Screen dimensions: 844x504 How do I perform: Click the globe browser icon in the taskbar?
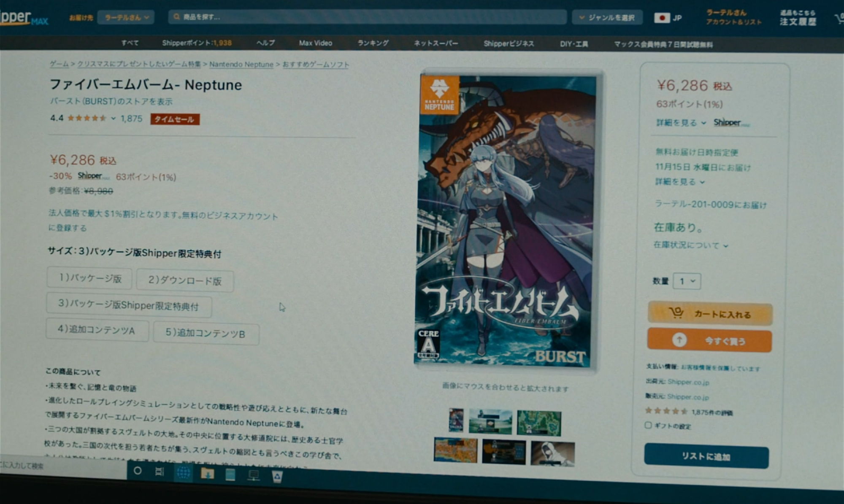click(183, 473)
